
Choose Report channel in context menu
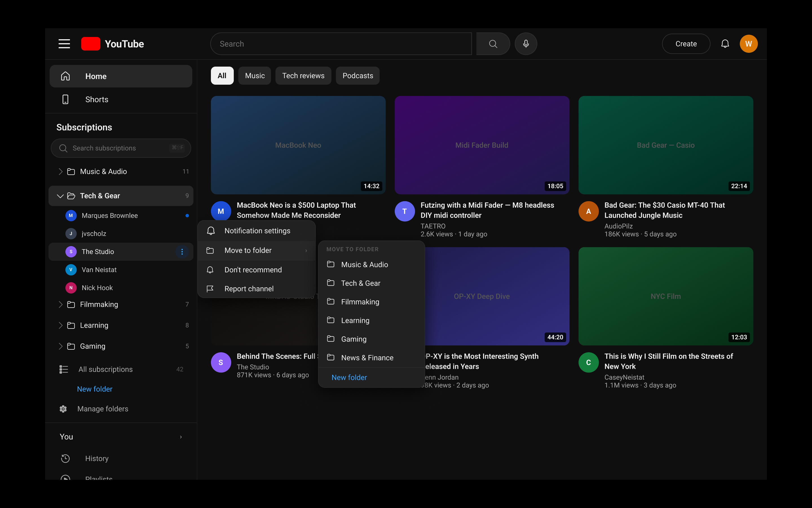257,289
